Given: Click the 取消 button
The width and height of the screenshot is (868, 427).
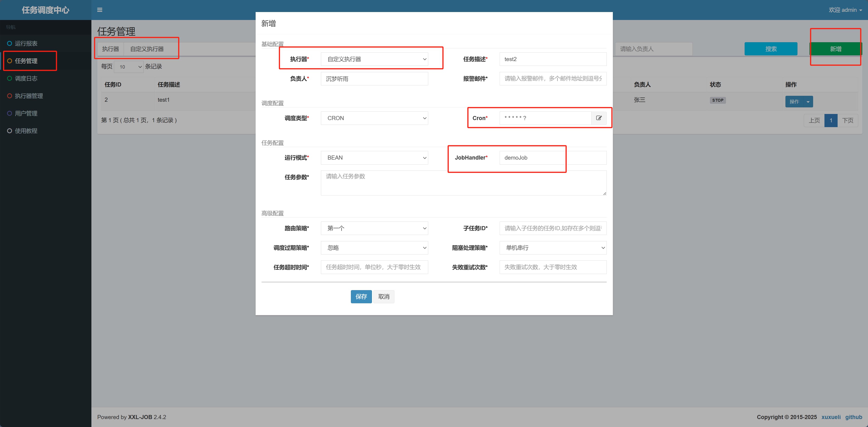Looking at the screenshot, I should [384, 296].
